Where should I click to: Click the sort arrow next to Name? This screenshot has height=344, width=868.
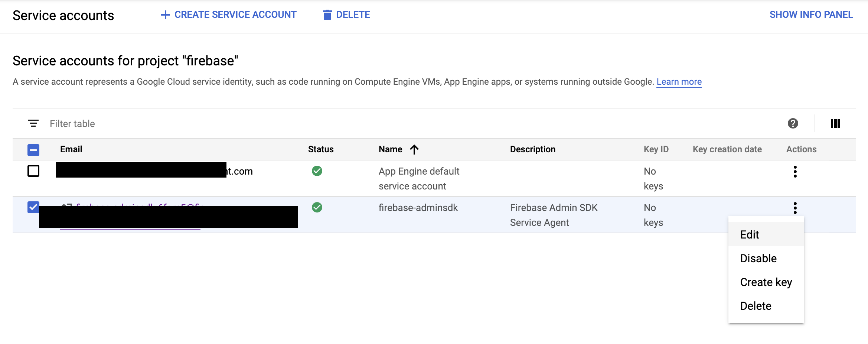(x=414, y=149)
